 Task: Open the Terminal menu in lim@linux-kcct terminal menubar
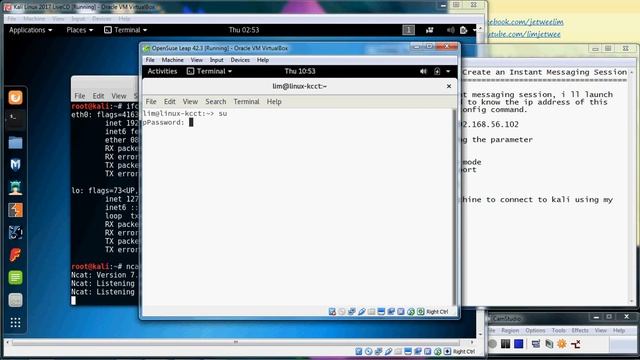coord(246,102)
